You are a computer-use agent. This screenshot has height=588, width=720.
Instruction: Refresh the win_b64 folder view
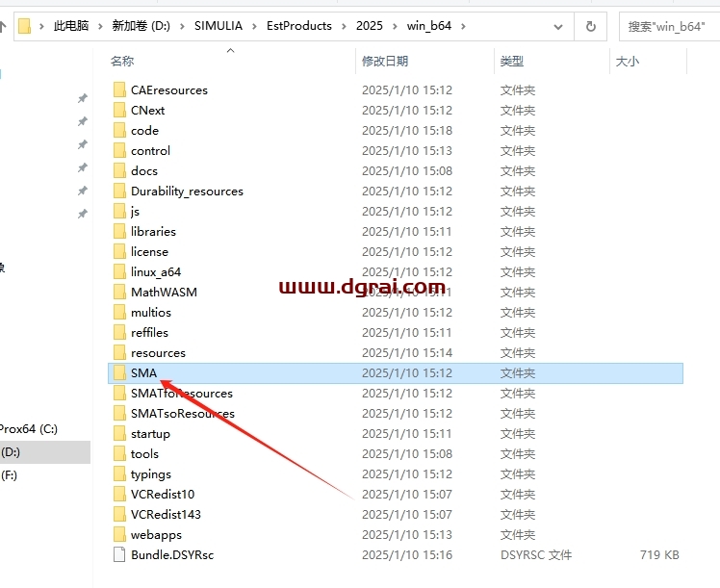(590, 27)
